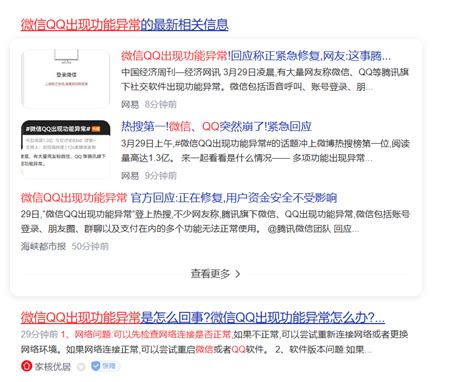Click snippet text 网络问题:可以先检查网络连接是否正常
Image resolution: width=474 pixels, height=382 pixels.
pyautogui.click(x=153, y=334)
